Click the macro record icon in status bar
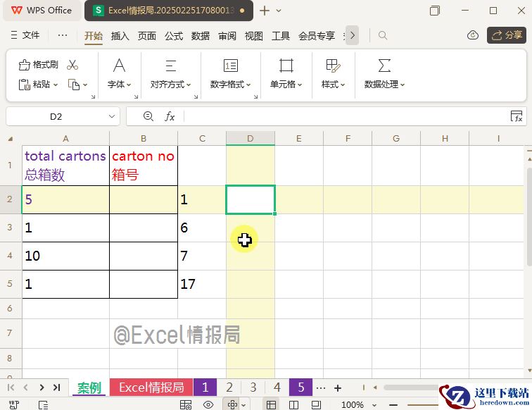Viewport: 532px width, 410px height. pos(14,405)
